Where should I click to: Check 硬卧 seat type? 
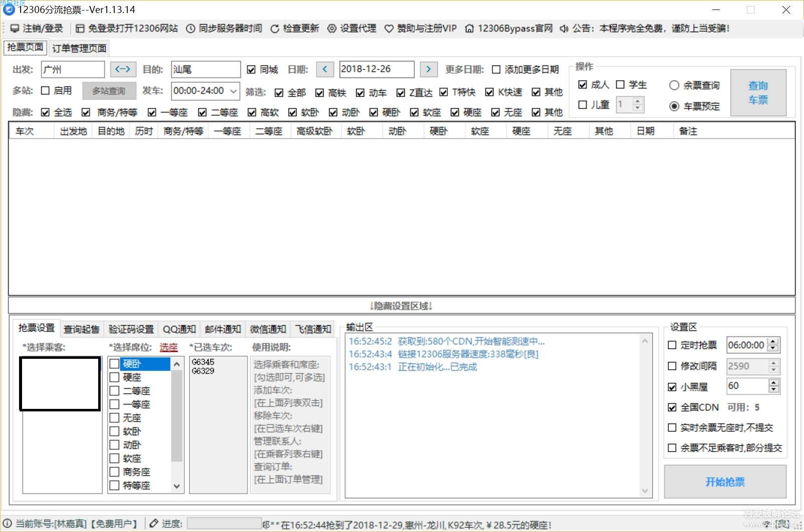tap(115, 363)
